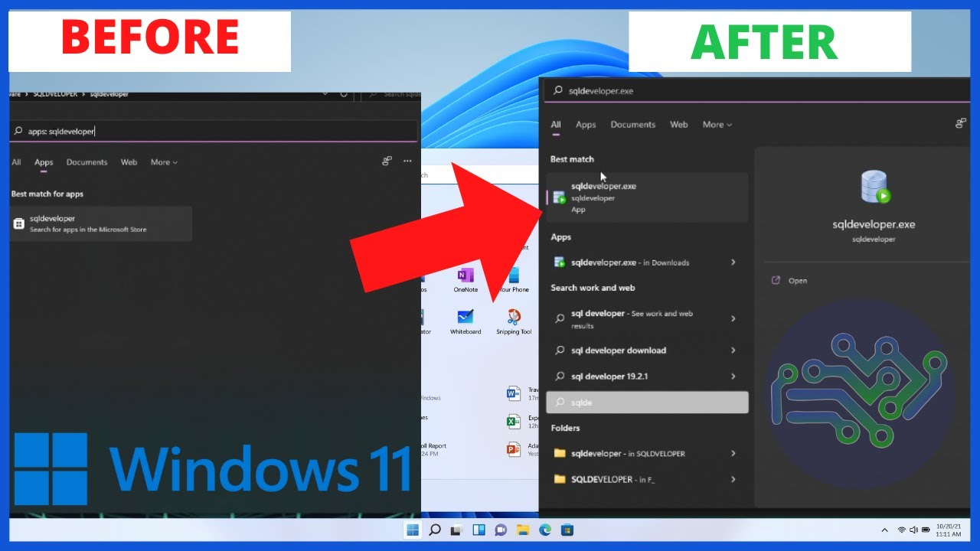Click the account icon in After search panel
This screenshot has height=551, width=980.
coord(960,124)
